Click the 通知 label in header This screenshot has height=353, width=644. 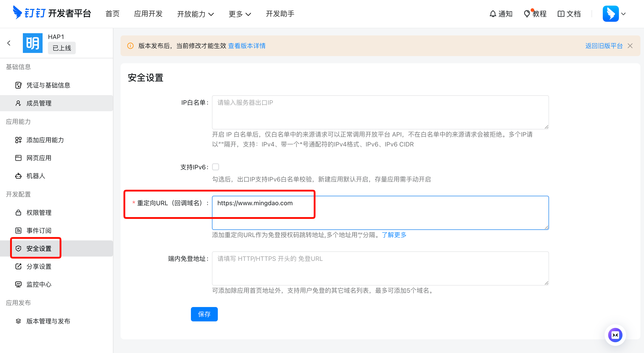point(505,14)
